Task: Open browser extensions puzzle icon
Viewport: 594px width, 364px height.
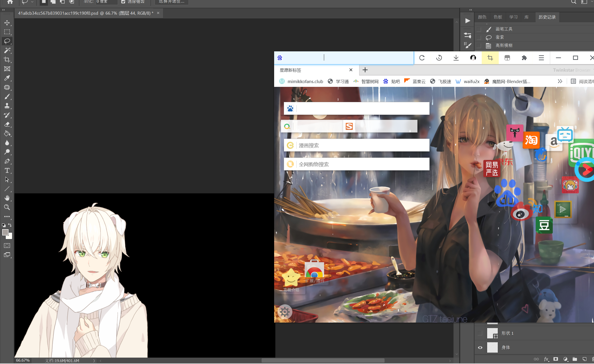Action: (x=524, y=58)
